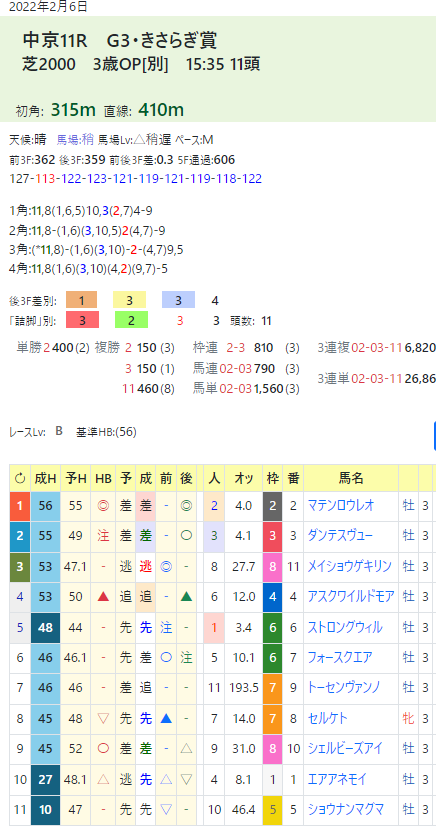The width and height of the screenshot is (436, 834).
Task: Click the blue button at right edge
Action: click(x=434, y=436)
